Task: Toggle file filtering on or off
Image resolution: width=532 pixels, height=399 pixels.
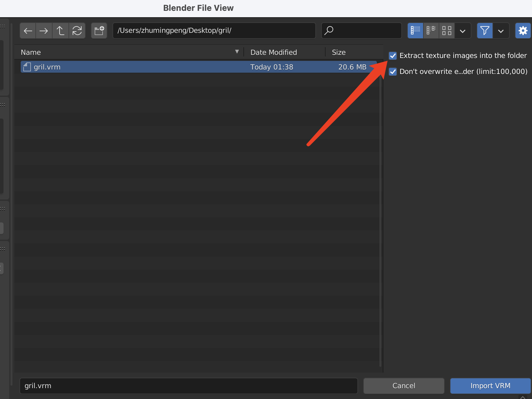Action: click(485, 31)
